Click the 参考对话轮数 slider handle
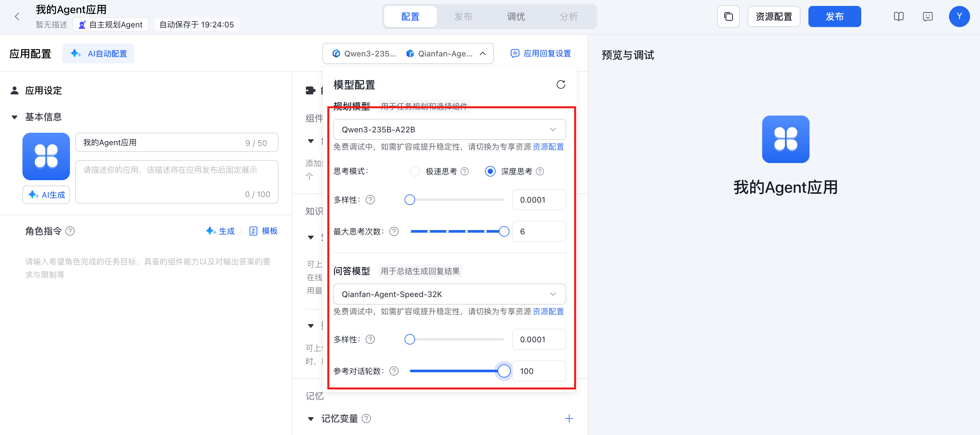 [504, 371]
